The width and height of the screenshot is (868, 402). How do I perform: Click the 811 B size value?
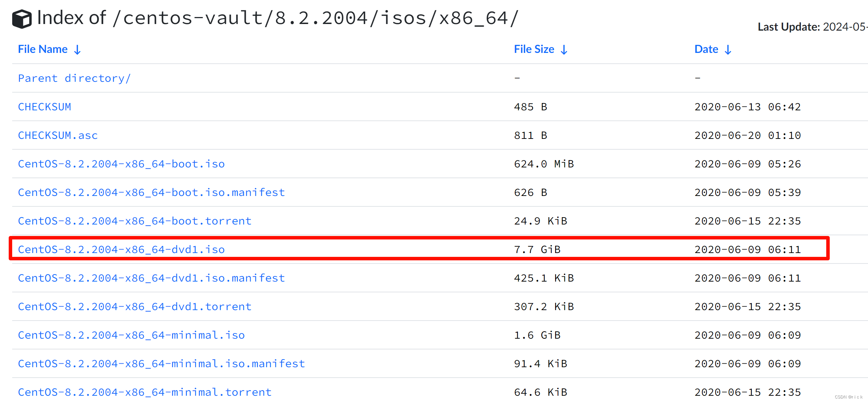click(530, 135)
